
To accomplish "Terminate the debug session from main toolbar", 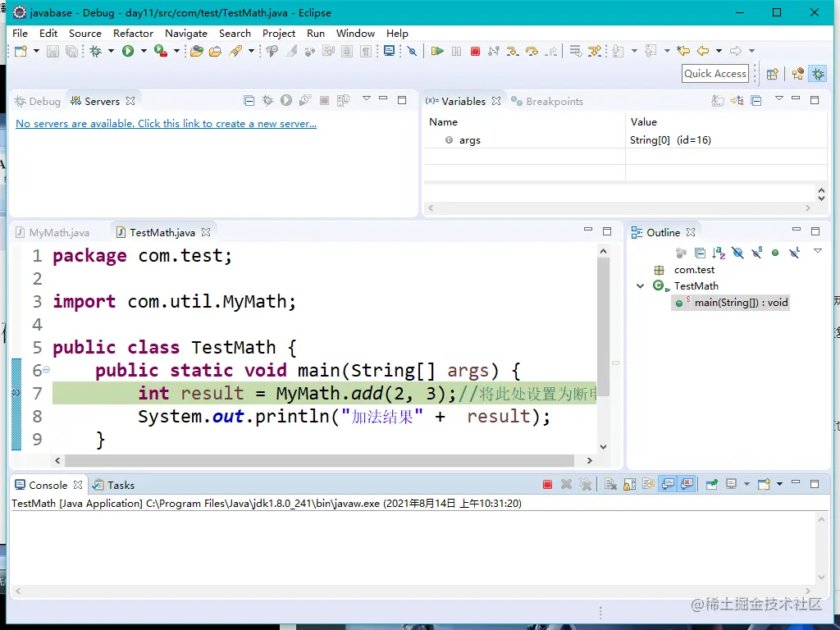I will tap(475, 51).
